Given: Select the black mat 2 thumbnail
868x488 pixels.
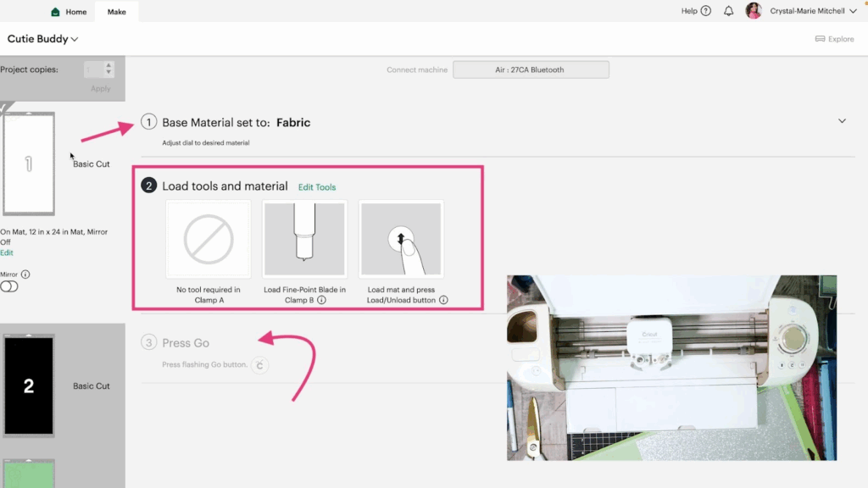Looking at the screenshot, I should point(29,385).
